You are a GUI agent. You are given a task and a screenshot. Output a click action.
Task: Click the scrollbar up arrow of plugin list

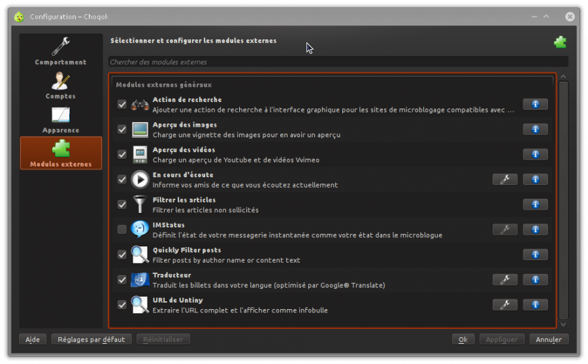click(563, 76)
